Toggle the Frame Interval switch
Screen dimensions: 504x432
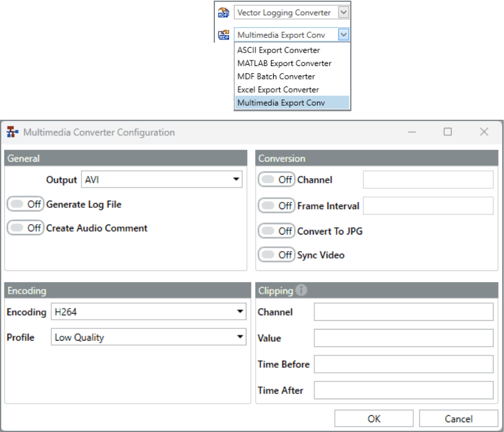coord(277,206)
